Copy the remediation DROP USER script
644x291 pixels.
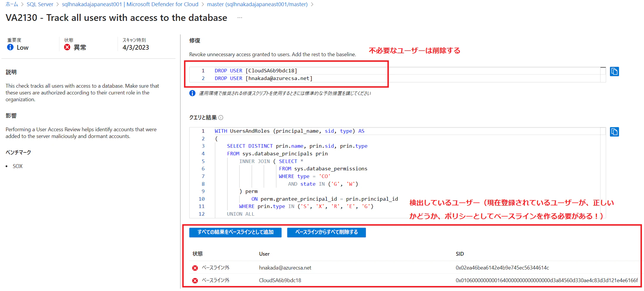point(614,71)
